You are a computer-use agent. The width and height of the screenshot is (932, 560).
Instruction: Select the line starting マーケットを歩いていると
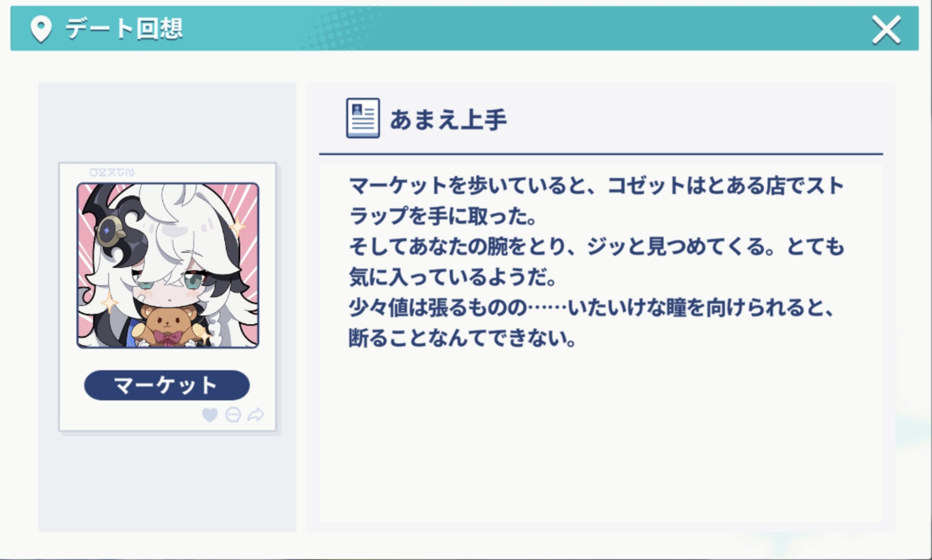click(596, 186)
